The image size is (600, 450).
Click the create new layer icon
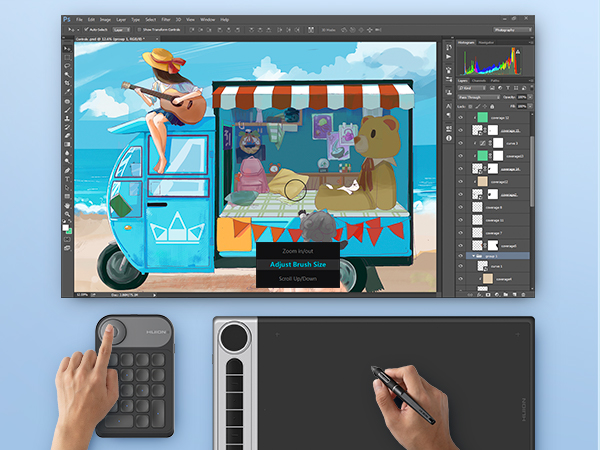point(514,295)
